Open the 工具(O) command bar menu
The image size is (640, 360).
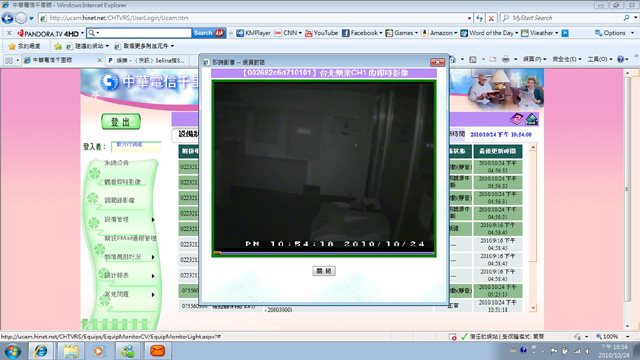coord(600,60)
